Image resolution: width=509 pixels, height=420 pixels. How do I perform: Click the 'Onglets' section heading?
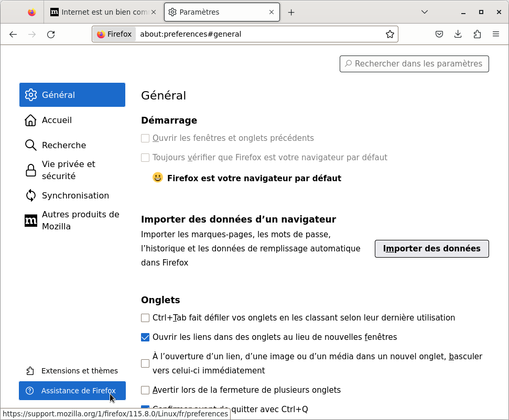coord(160,300)
